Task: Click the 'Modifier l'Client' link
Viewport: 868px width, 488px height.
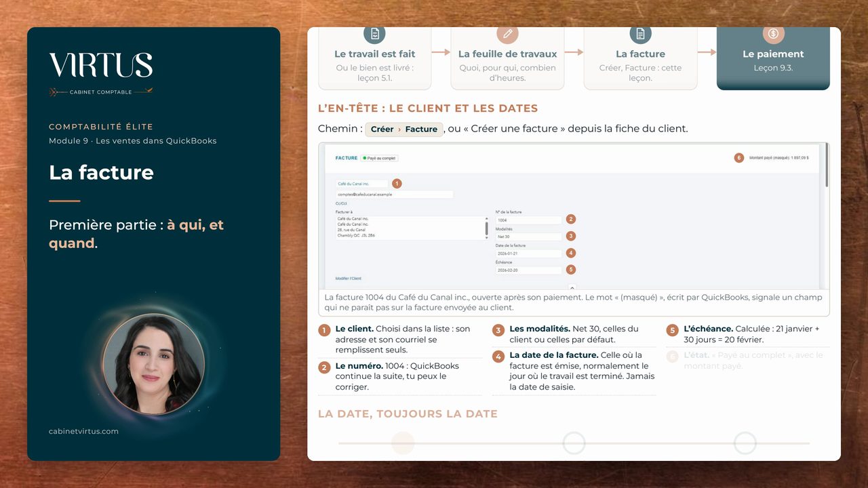Action: [x=349, y=279]
